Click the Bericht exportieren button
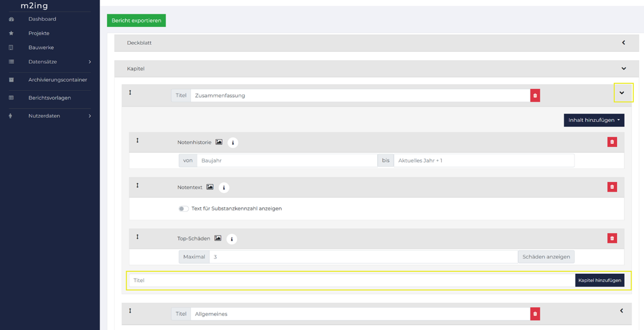The image size is (644, 330). (136, 21)
